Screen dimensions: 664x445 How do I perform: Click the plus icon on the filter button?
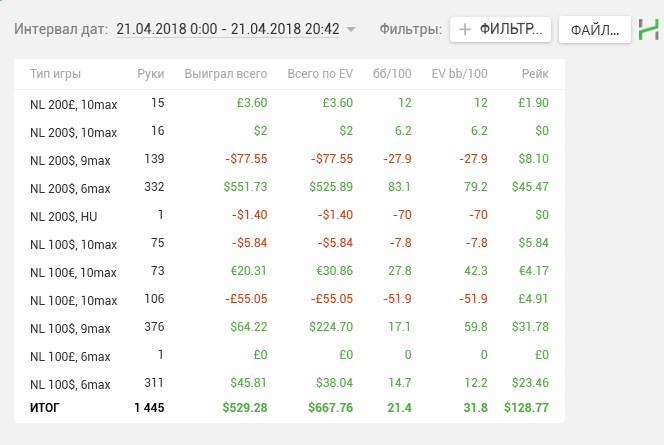pos(465,30)
